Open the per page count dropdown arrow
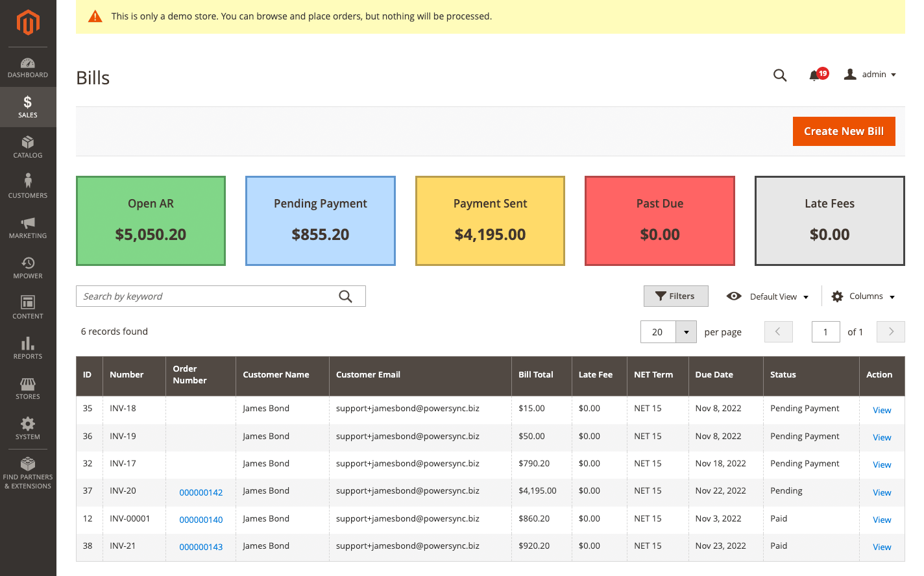This screenshot has width=924, height=576. (x=686, y=332)
